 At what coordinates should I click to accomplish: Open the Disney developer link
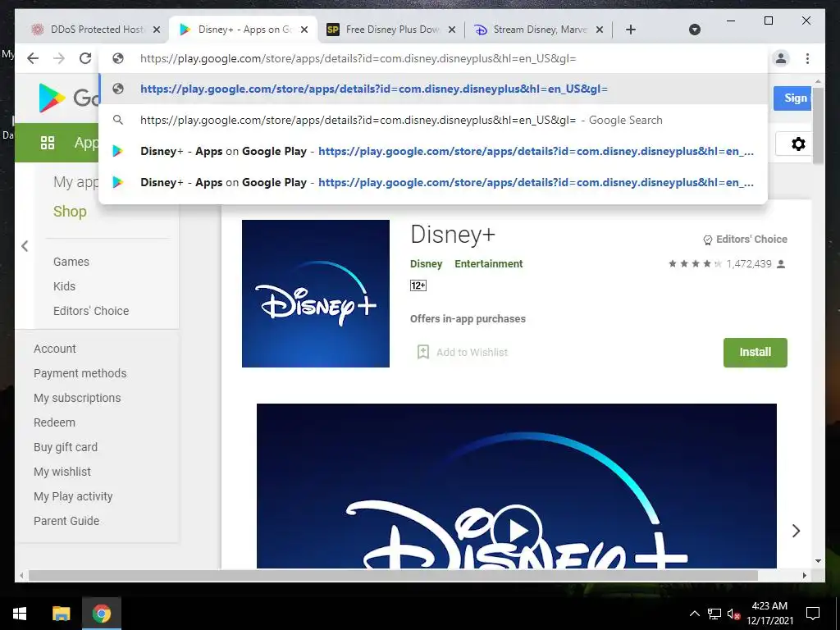(426, 263)
